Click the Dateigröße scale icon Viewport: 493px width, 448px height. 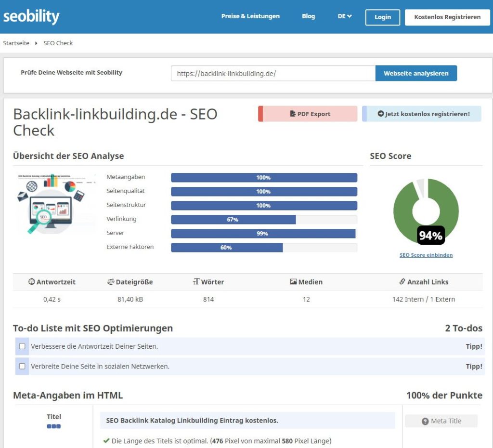coord(111,282)
